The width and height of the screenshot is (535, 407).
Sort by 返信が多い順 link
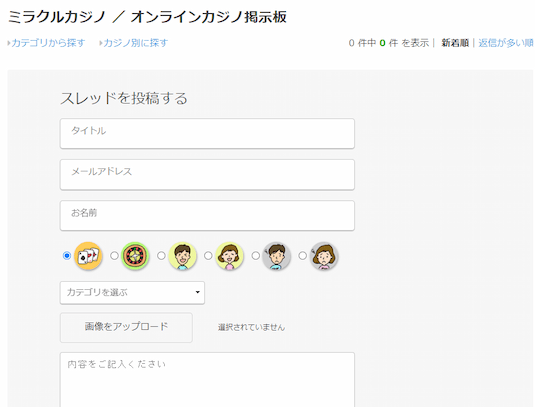[506, 43]
